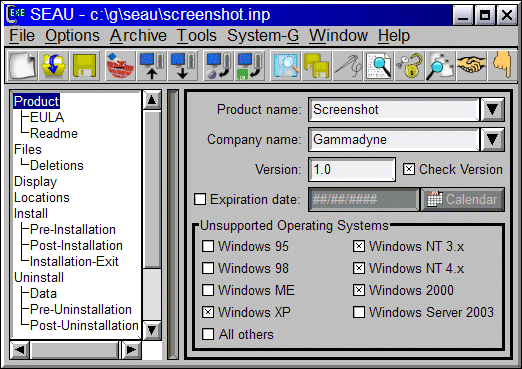Select Locations in the tree
The height and width of the screenshot is (369, 522).
pyautogui.click(x=42, y=197)
